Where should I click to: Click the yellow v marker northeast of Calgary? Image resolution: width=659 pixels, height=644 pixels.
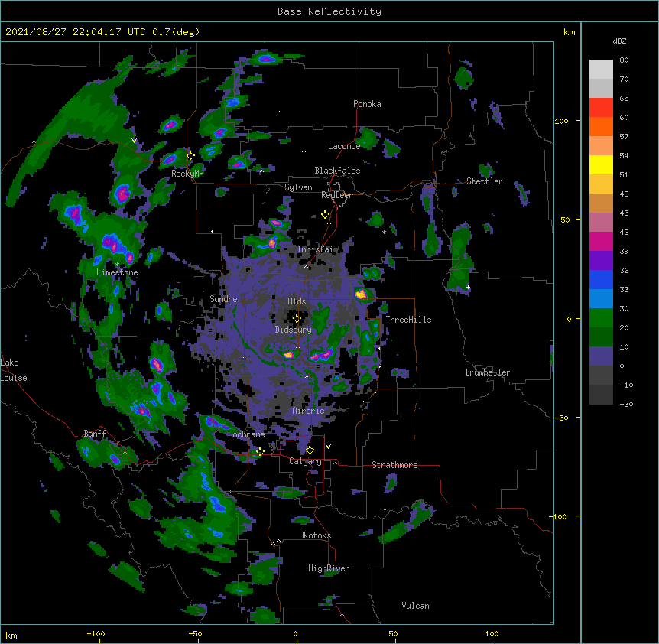point(328,447)
